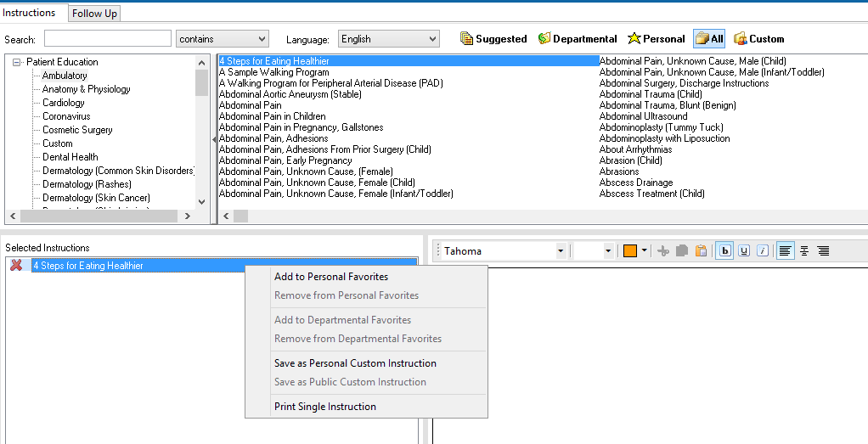The image size is (868, 444).
Task: Align text to the center
Action: point(804,251)
